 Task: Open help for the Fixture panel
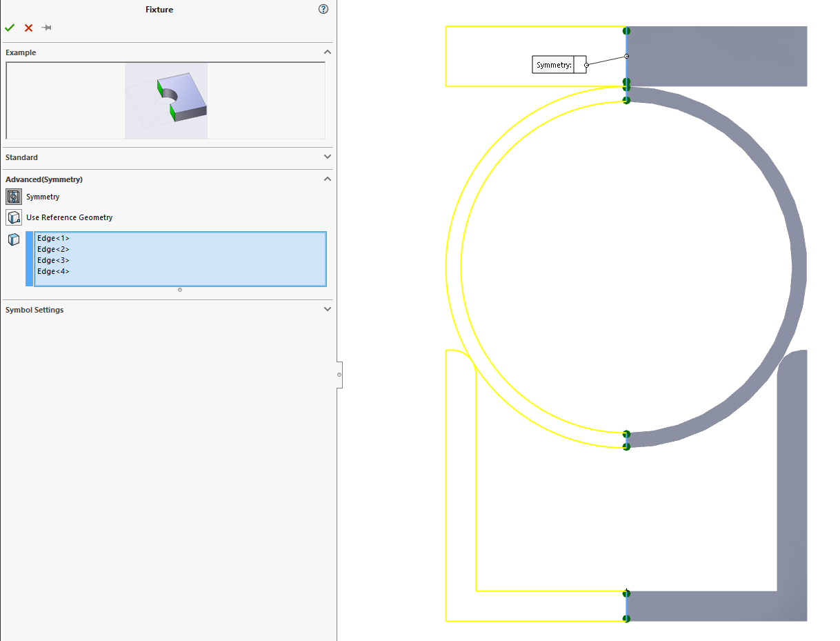pos(323,9)
